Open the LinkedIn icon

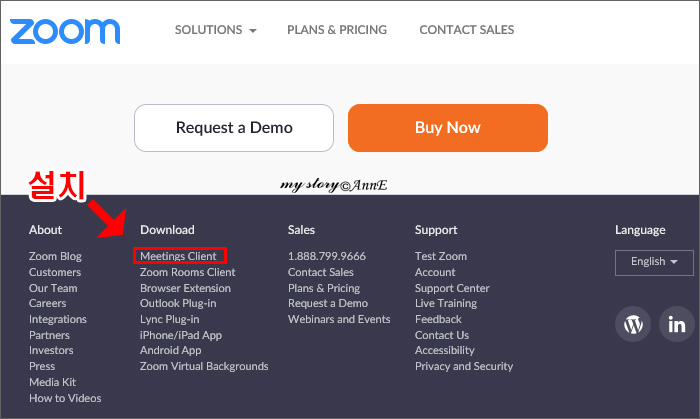[x=677, y=324]
